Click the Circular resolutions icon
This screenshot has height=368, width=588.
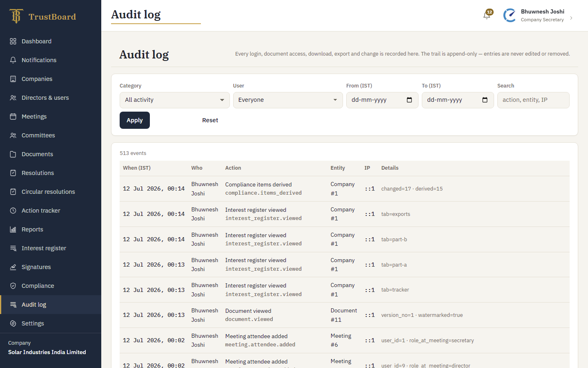point(13,192)
